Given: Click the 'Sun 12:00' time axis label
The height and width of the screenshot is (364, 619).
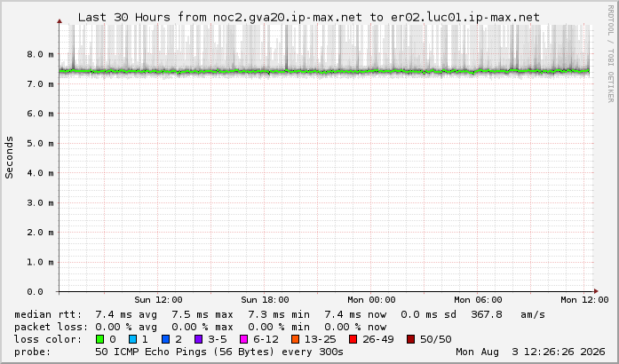Looking at the screenshot, I should click(158, 300).
